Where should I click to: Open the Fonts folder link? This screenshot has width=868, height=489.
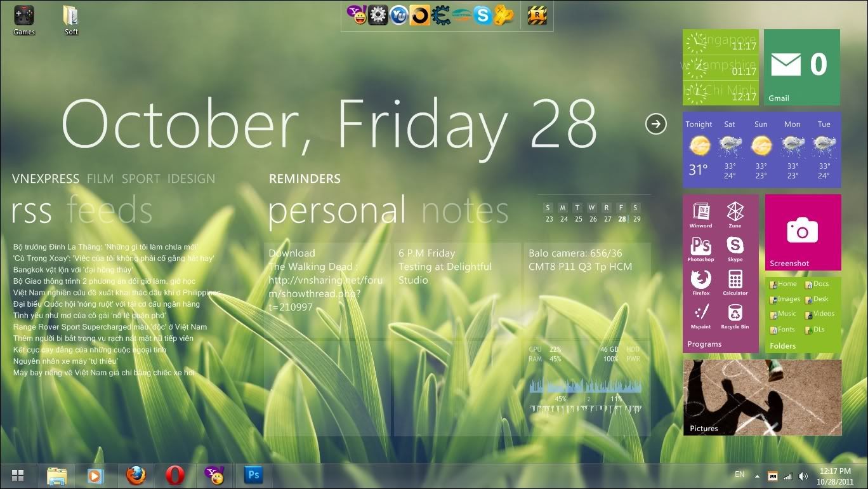coord(782,330)
